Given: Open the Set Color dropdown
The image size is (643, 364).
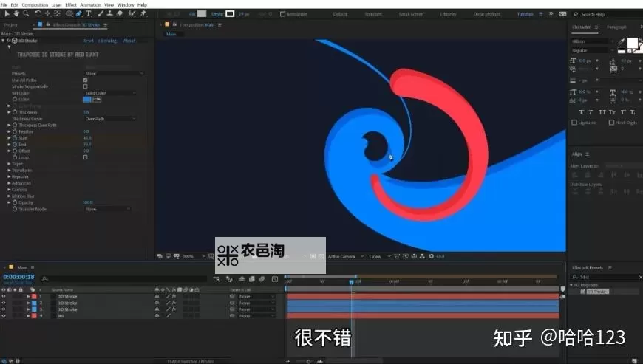Looking at the screenshot, I should [110, 93].
